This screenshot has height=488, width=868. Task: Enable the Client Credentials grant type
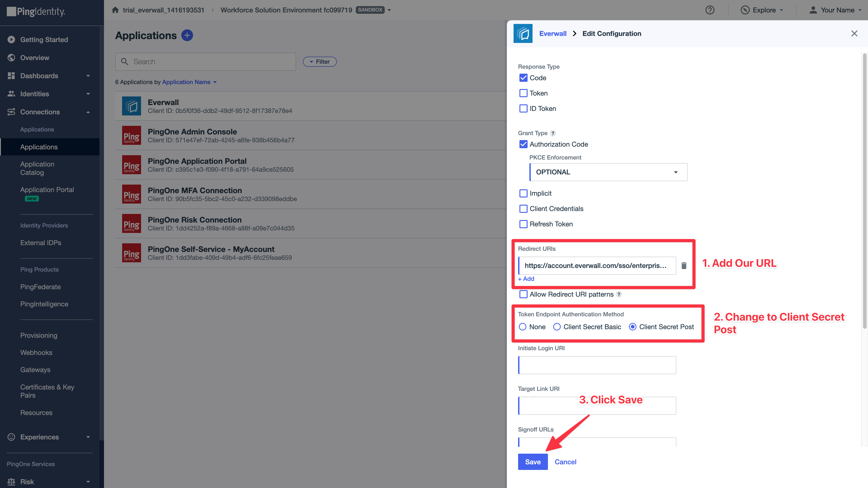pyautogui.click(x=523, y=209)
